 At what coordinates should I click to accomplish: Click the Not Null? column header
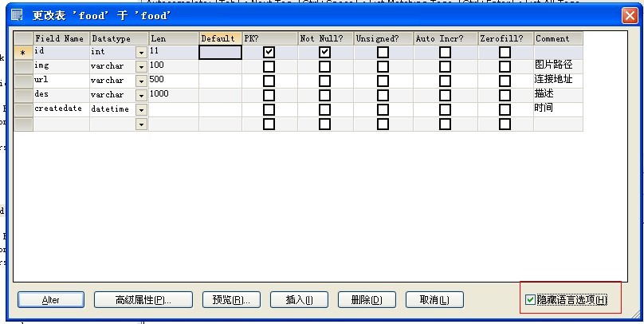pos(326,38)
